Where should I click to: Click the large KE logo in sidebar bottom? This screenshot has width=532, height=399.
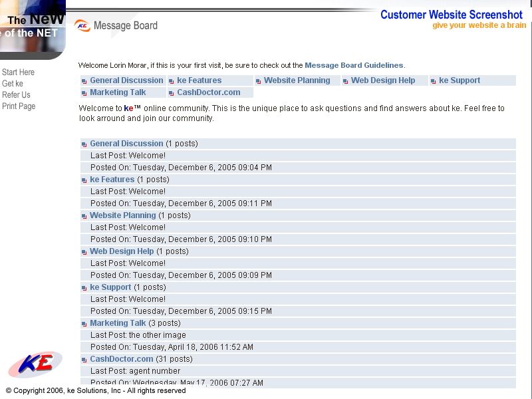point(35,364)
